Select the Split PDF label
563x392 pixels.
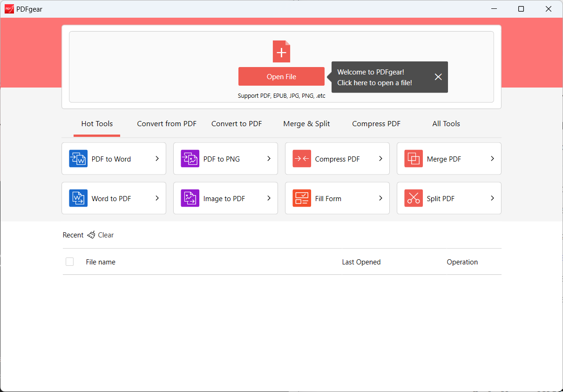click(441, 199)
